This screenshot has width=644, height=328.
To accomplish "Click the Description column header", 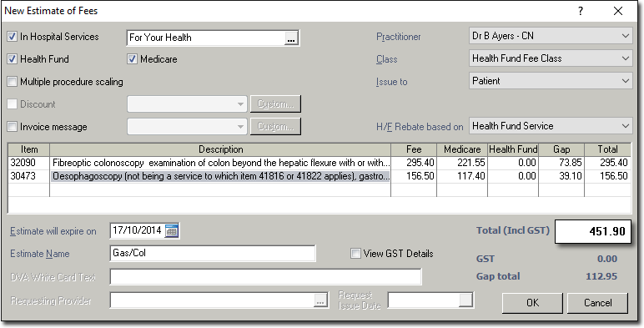I will [220, 149].
